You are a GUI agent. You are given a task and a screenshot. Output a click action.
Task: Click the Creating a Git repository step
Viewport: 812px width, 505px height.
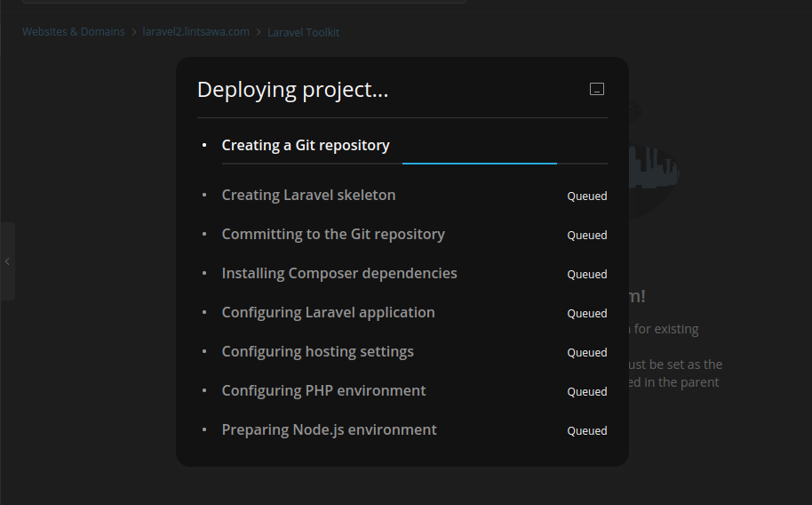(306, 145)
